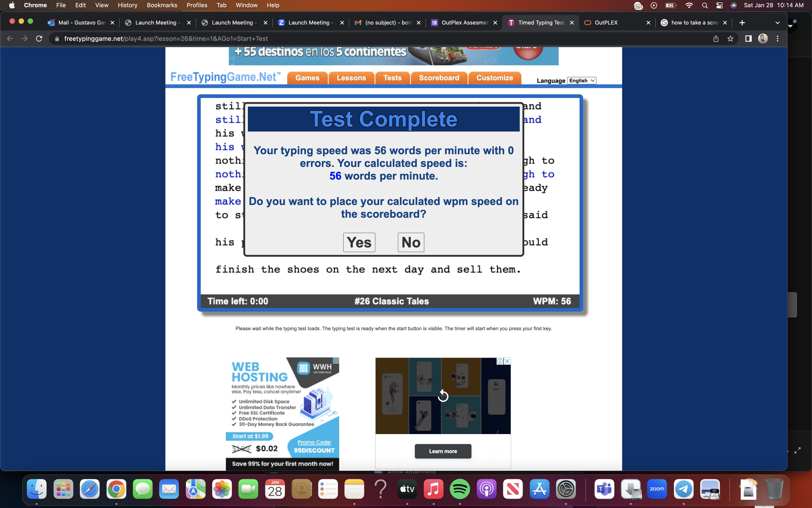Open Telegram from the Dock
This screenshot has width=812, height=508.
click(x=684, y=489)
